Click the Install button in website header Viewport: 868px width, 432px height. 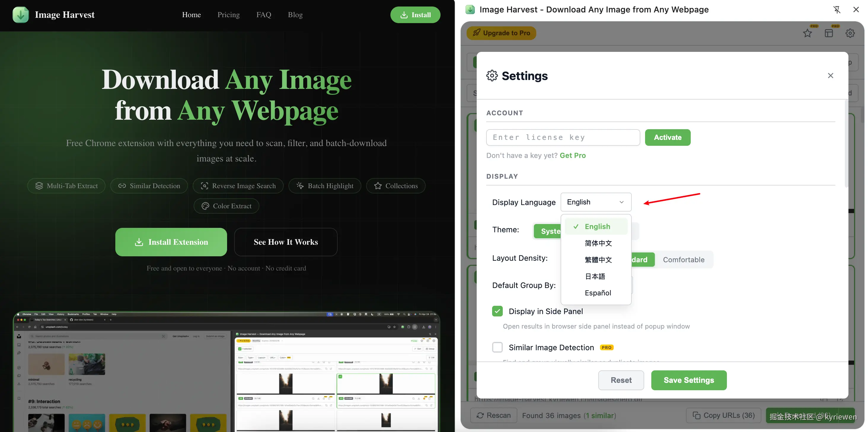(x=415, y=15)
